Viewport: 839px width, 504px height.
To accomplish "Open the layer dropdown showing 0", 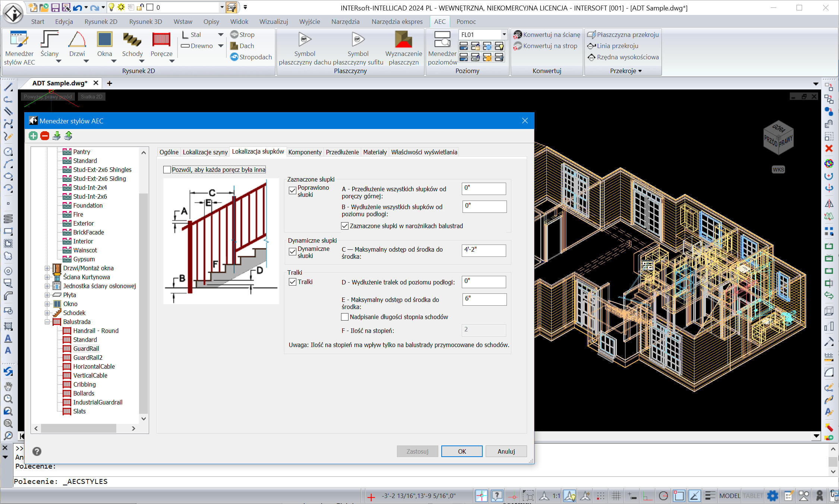I will [221, 7].
